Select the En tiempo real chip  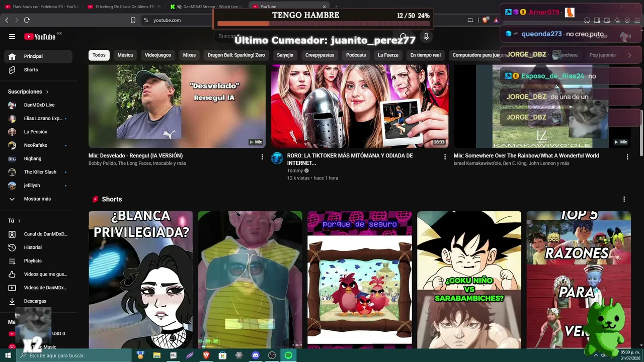(x=425, y=55)
